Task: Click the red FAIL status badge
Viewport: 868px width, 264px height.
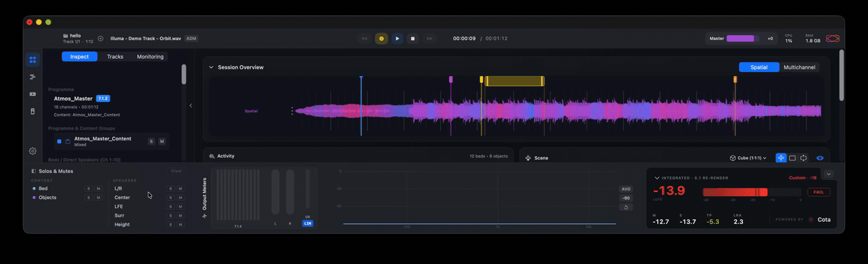Action: (x=818, y=192)
